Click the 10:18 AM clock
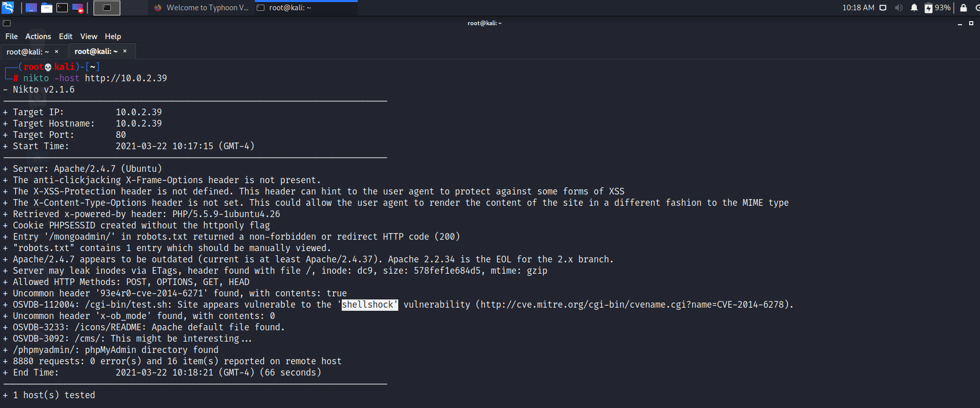The image size is (980, 408). coord(858,8)
